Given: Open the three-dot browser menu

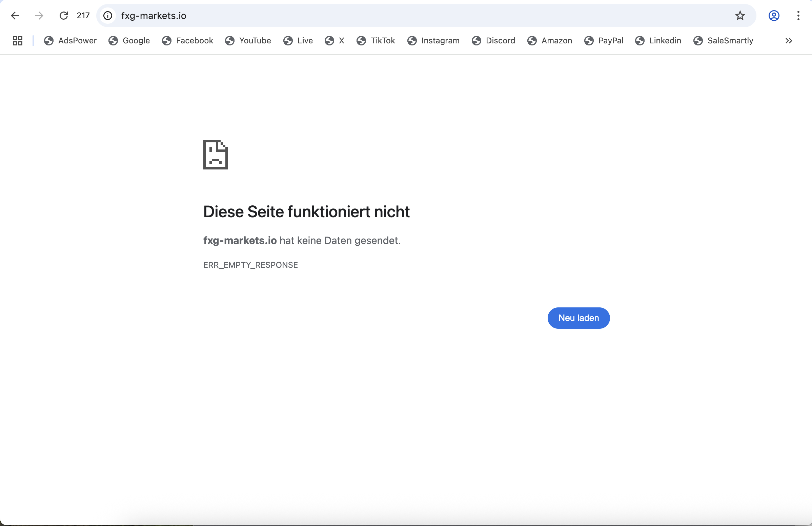Looking at the screenshot, I should click(x=798, y=16).
